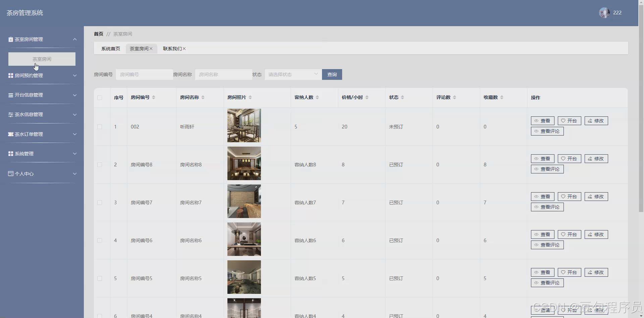Check the row for 房间编号5
This screenshot has height=318, width=644.
(100, 278)
